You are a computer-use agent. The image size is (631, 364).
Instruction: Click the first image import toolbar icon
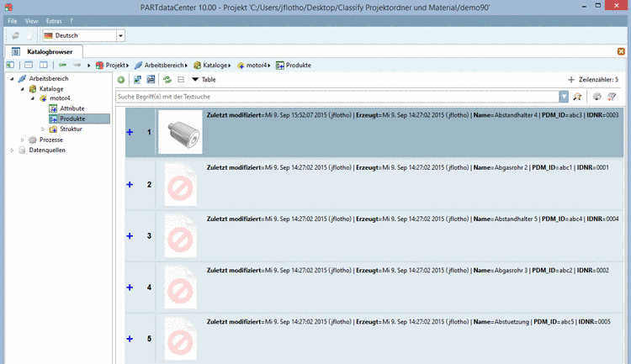tap(137, 80)
